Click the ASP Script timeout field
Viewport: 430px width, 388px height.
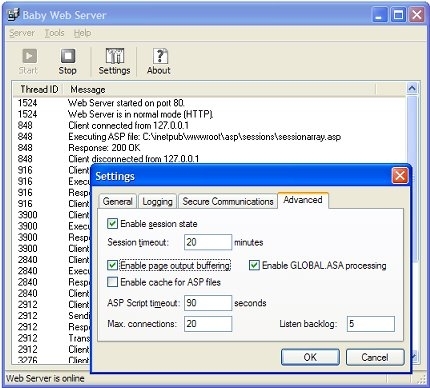click(208, 303)
